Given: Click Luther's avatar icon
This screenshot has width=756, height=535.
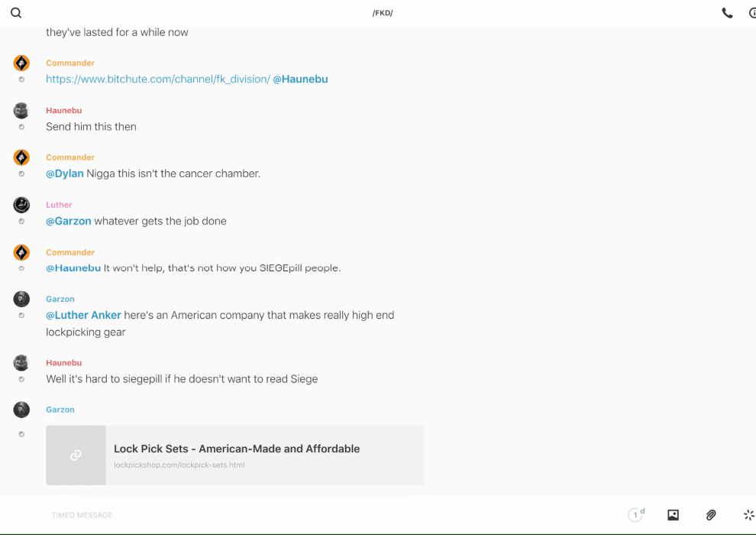Looking at the screenshot, I should [x=21, y=205].
